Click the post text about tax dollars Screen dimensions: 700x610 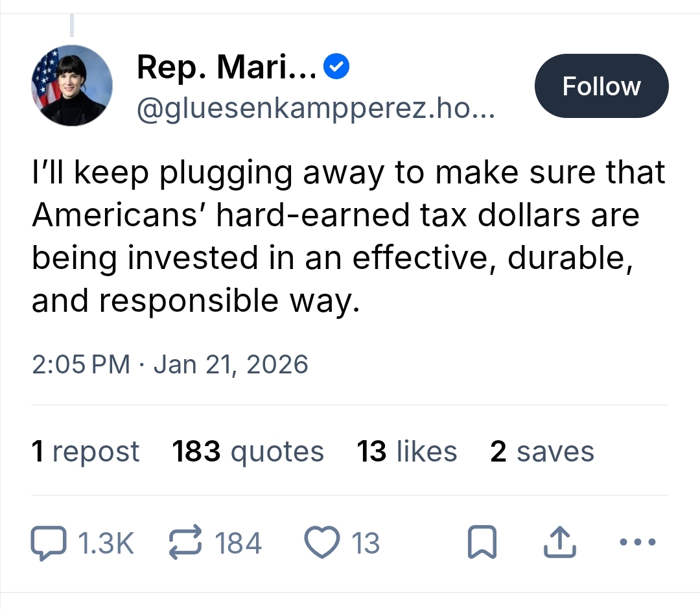tap(349, 236)
